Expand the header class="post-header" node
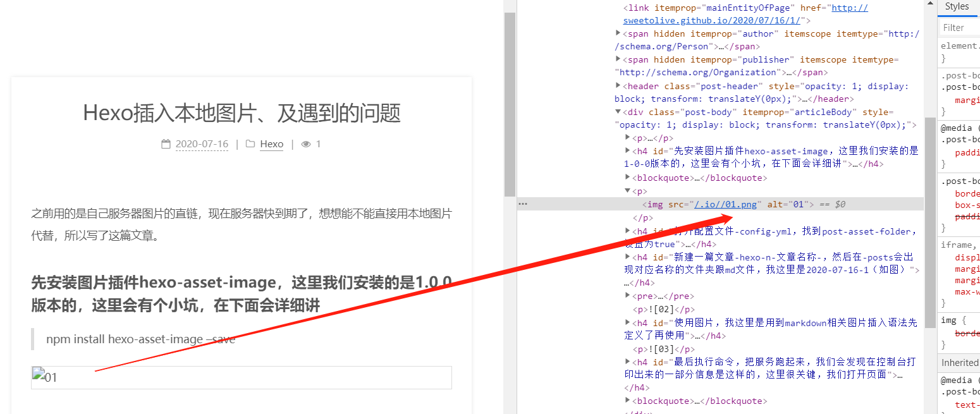The height and width of the screenshot is (414, 980). click(x=618, y=86)
